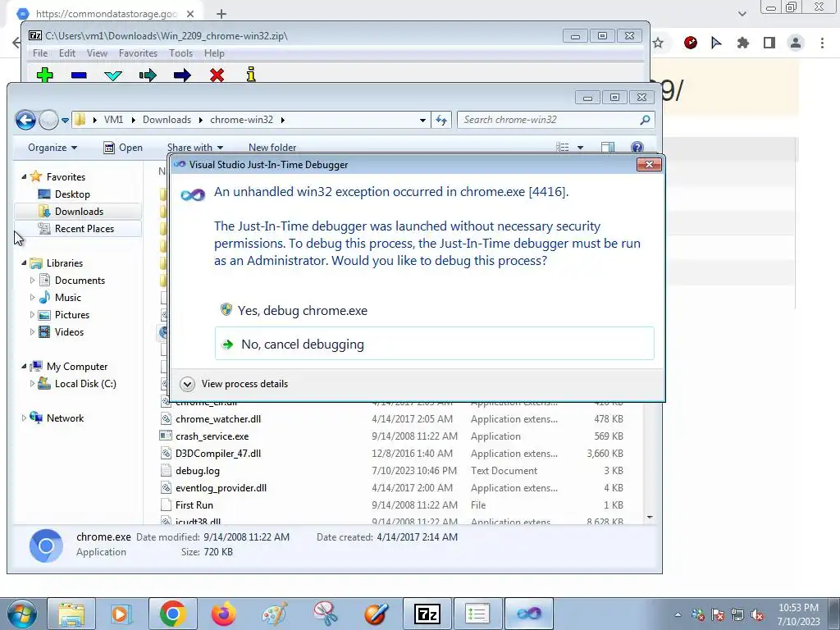Viewport: 840px width, 630px height.
Task: Click the refresh button next to address bar
Action: pos(441,120)
